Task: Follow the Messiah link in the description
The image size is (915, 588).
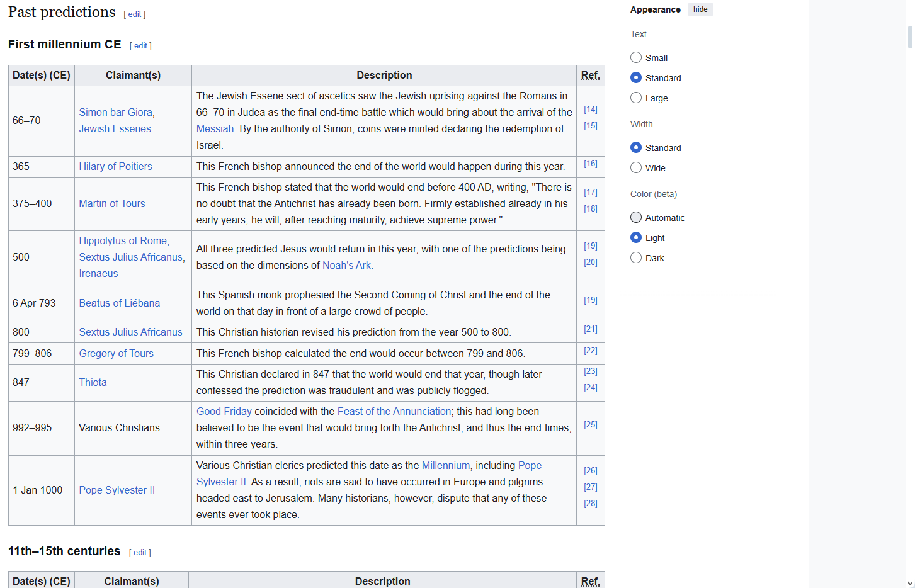Action: [215, 128]
